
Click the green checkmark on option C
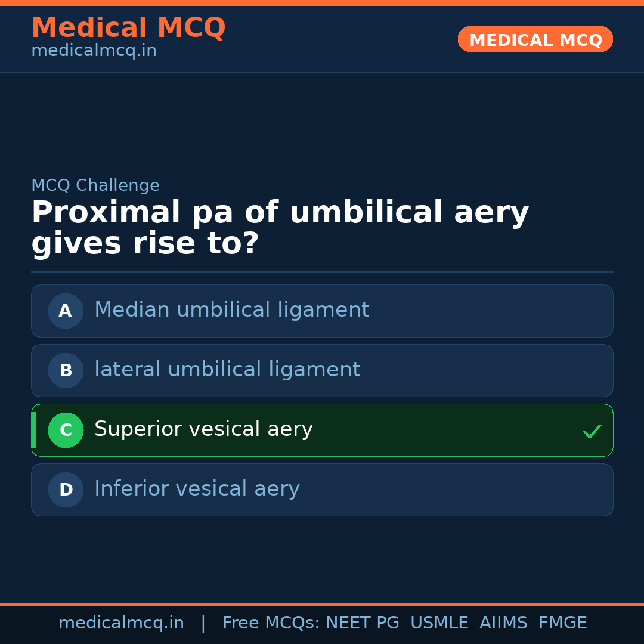click(x=592, y=431)
